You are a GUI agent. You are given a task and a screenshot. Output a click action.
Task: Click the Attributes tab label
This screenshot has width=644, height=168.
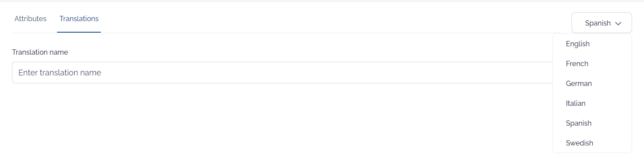point(30,19)
